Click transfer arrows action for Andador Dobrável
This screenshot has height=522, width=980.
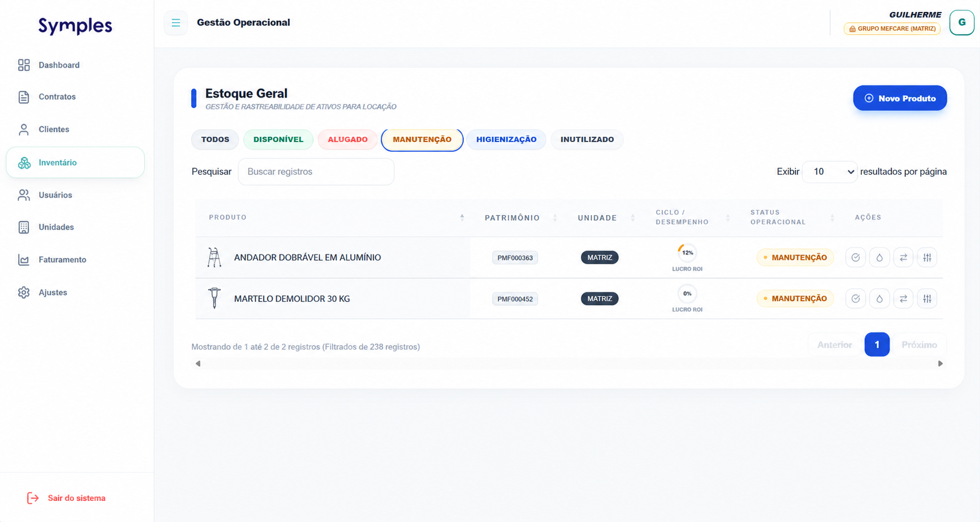tap(904, 258)
